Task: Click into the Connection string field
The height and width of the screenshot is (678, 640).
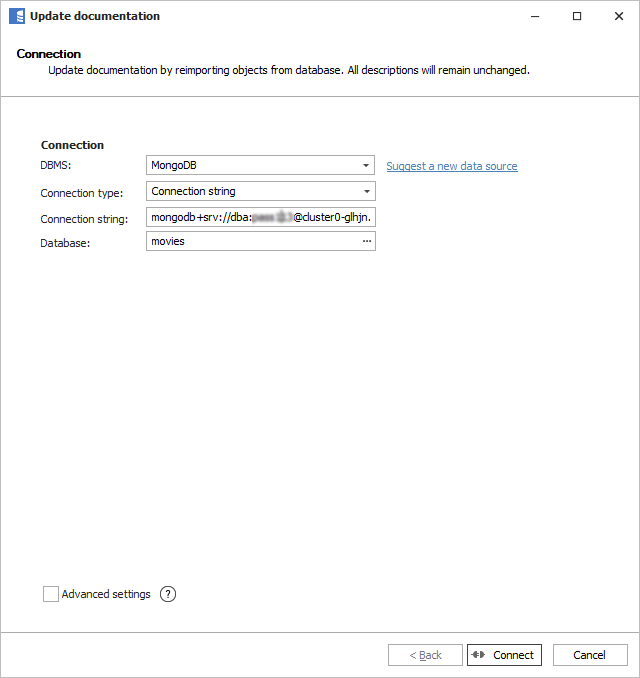Action: point(260,217)
